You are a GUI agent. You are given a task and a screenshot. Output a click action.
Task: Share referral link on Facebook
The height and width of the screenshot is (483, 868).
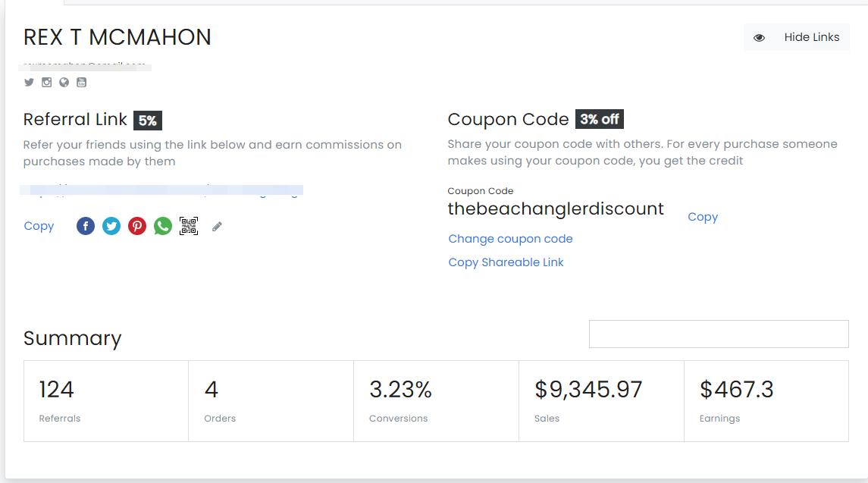pyautogui.click(x=85, y=225)
